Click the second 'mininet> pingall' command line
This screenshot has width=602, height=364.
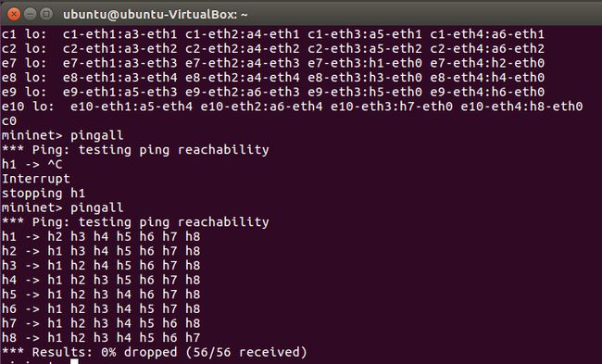pos(63,207)
